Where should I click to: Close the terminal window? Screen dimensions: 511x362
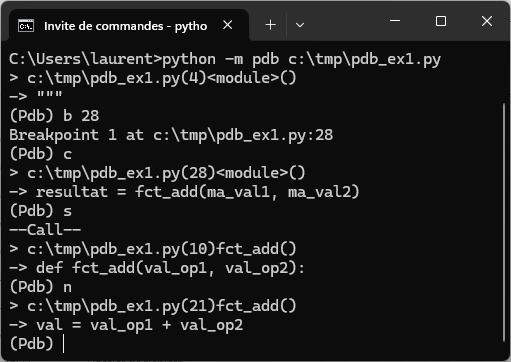click(x=487, y=21)
